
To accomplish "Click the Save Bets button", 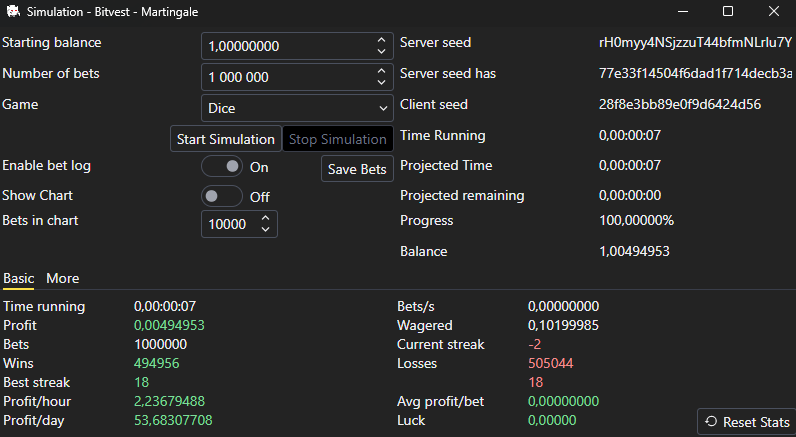I will pos(357,169).
